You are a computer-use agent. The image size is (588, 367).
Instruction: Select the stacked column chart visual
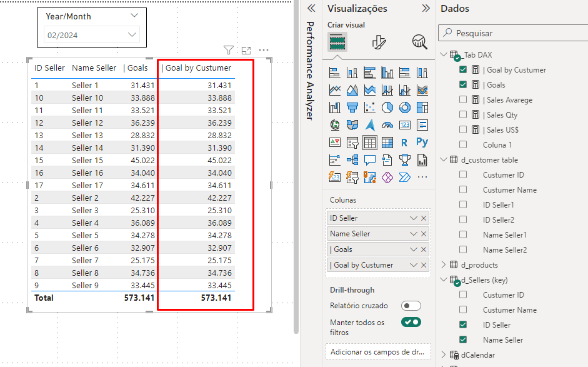coord(352,73)
